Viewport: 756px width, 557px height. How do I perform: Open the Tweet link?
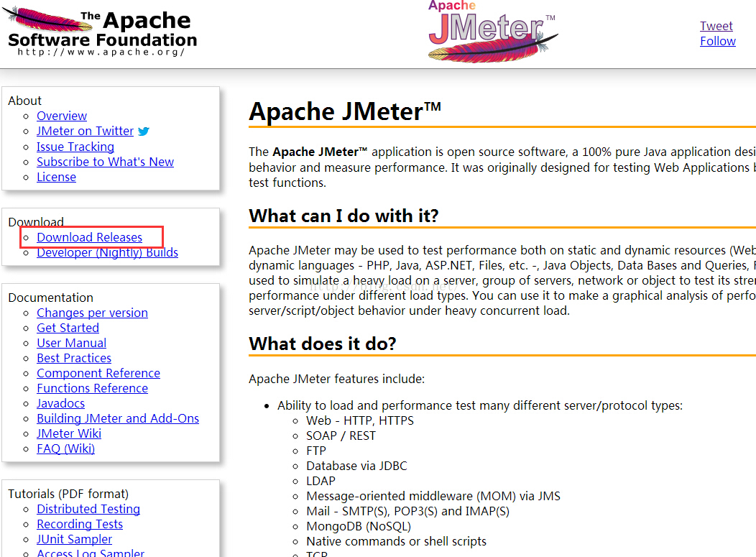(x=716, y=26)
